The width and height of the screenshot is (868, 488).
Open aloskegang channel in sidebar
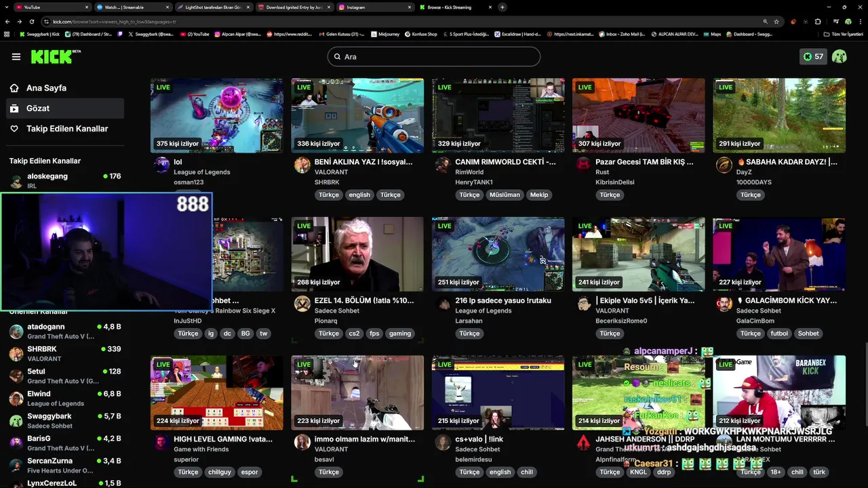64,180
